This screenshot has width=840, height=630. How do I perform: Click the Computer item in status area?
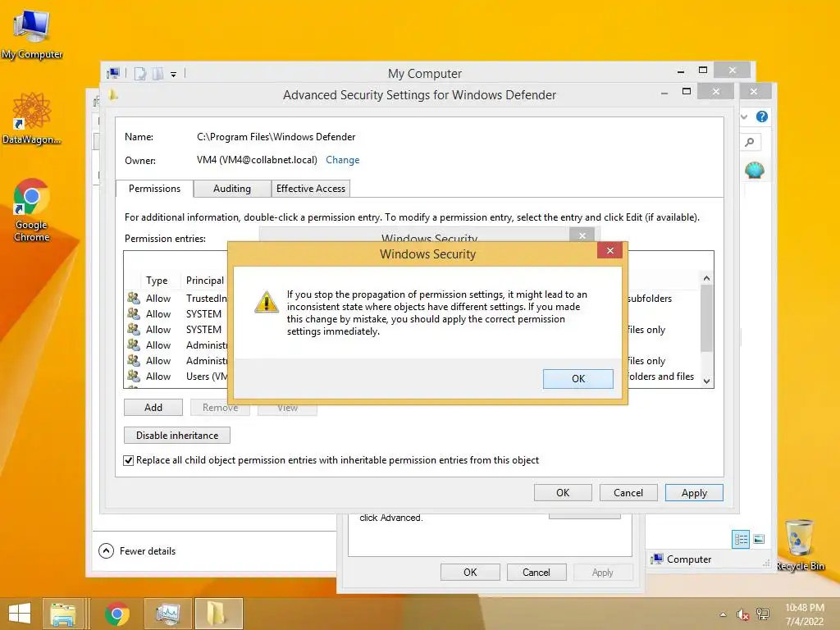682,559
